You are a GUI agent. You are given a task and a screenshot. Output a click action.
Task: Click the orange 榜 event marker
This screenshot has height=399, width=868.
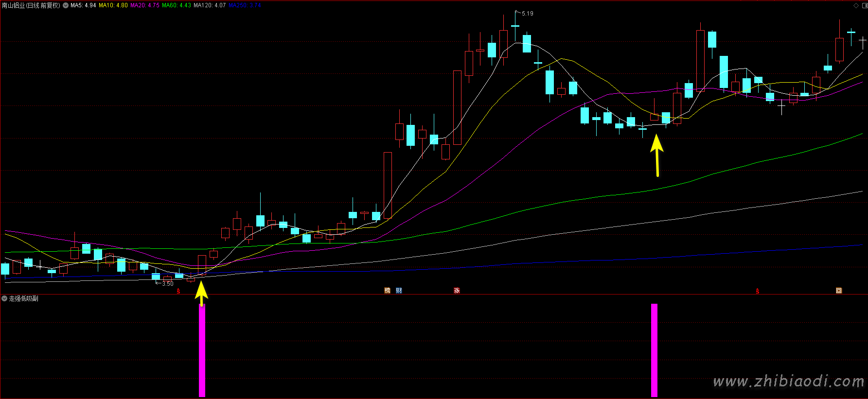[387, 291]
